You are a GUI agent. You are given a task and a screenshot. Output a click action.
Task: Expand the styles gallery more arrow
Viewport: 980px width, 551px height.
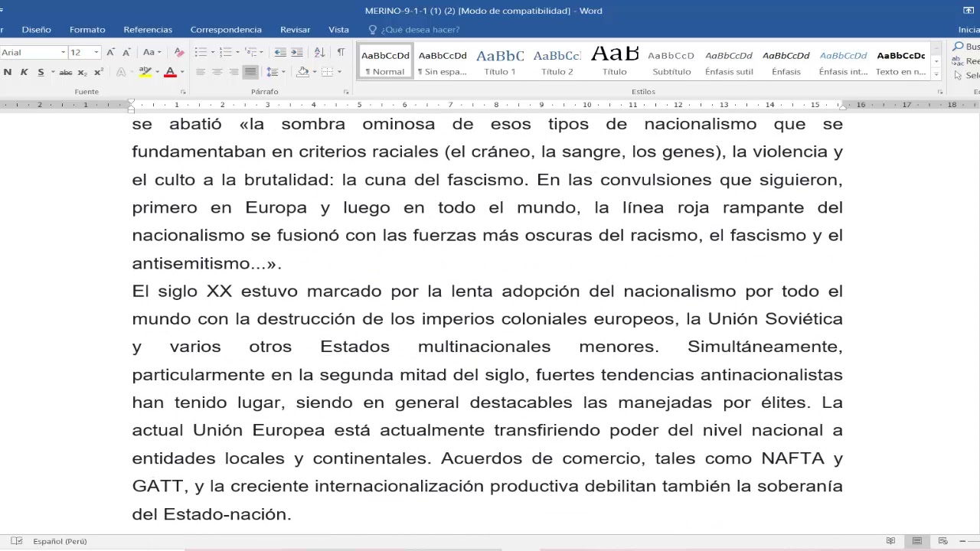pos(936,73)
